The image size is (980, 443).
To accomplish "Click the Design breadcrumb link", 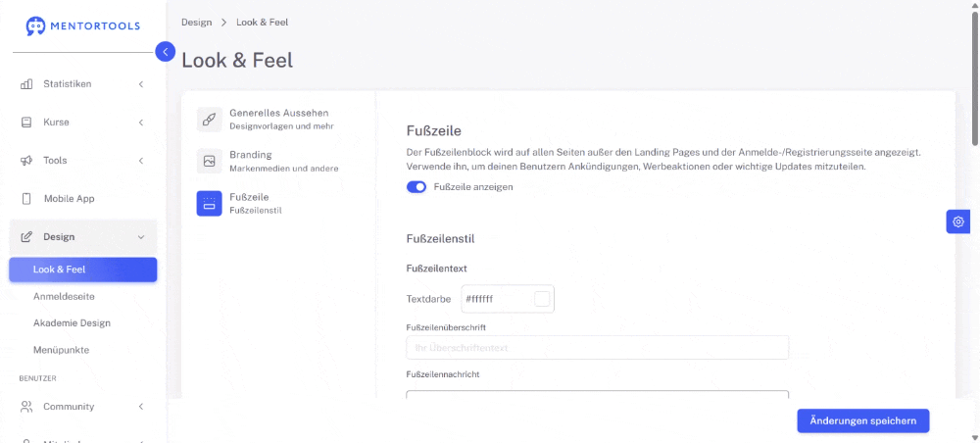I will coord(196,22).
